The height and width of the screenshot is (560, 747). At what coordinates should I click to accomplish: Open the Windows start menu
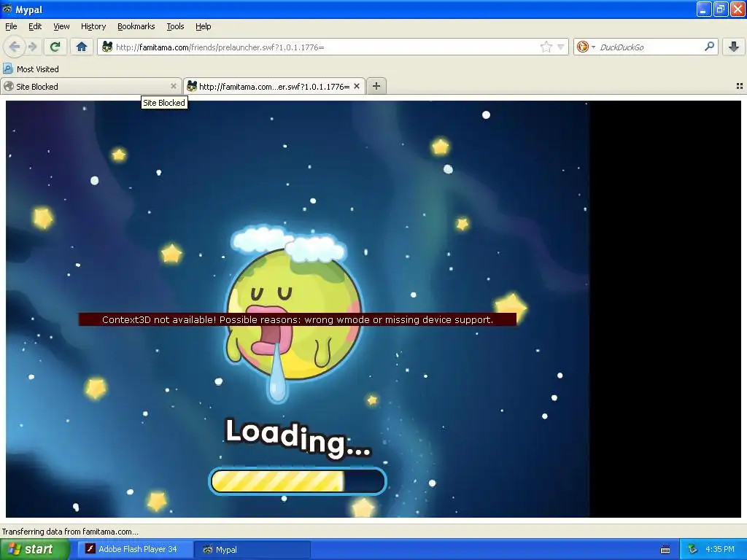35,549
